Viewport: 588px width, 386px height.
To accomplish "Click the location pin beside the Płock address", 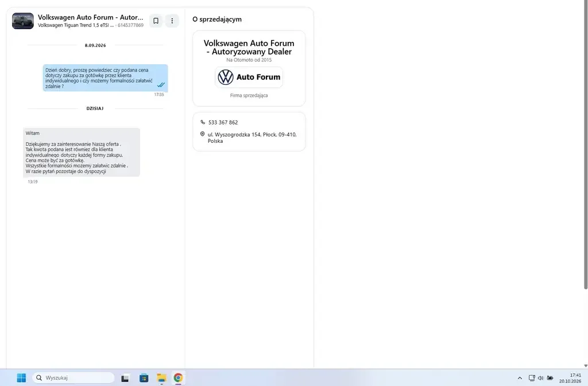I will (x=203, y=134).
